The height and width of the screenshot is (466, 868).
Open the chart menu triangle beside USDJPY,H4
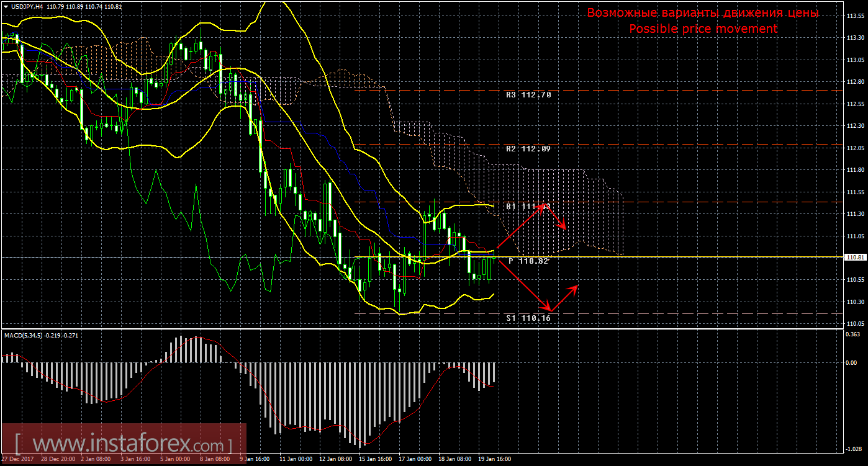tap(4, 6)
